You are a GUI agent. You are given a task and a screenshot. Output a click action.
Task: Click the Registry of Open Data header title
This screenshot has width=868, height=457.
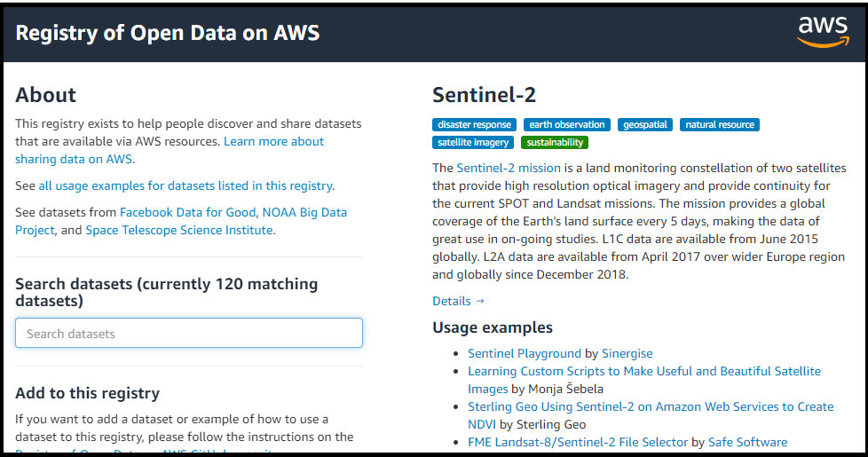coord(168,33)
